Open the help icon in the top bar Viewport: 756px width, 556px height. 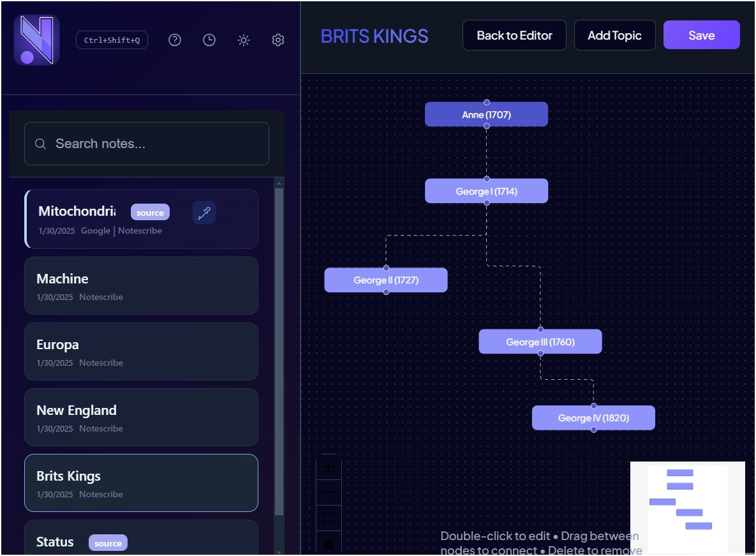coord(174,40)
